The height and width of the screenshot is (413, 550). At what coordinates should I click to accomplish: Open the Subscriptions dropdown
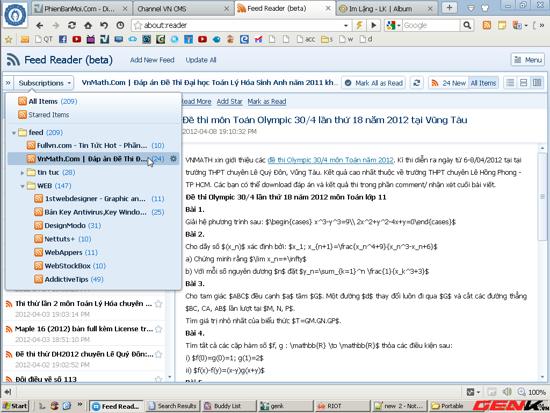(44, 83)
